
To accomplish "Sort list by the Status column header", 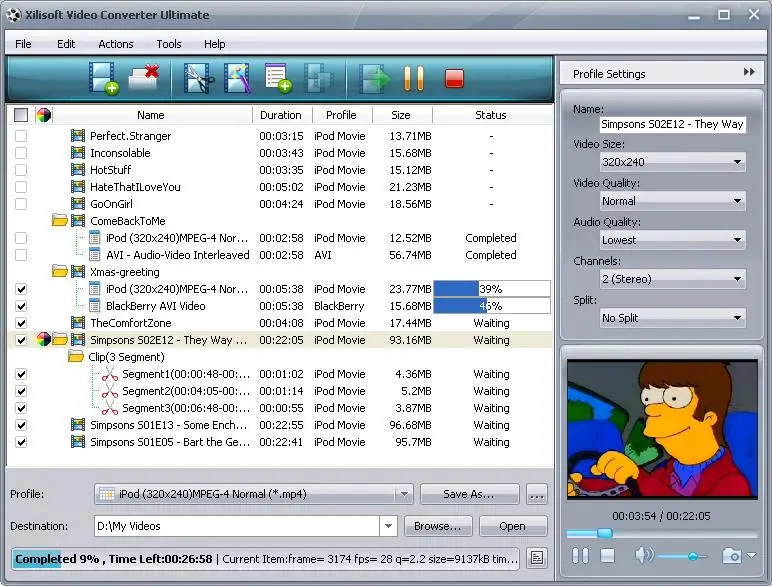I will pyautogui.click(x=491, y=115).
